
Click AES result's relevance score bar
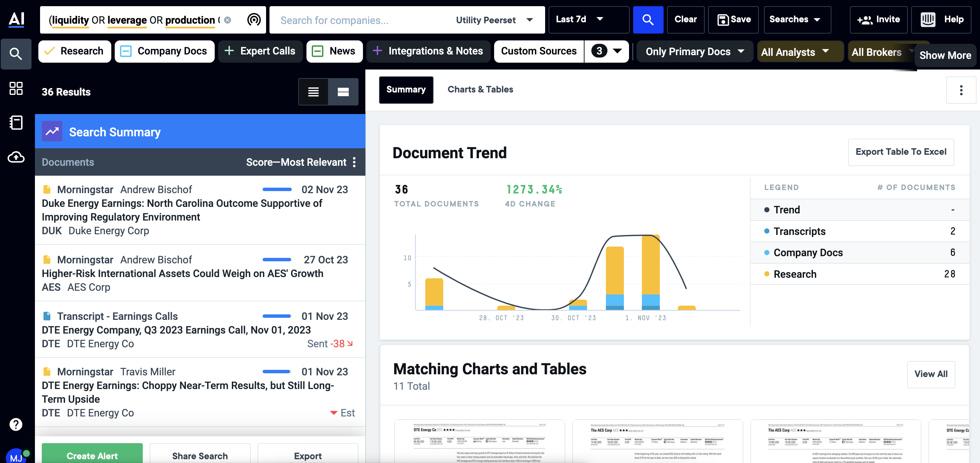pos(277,260)
